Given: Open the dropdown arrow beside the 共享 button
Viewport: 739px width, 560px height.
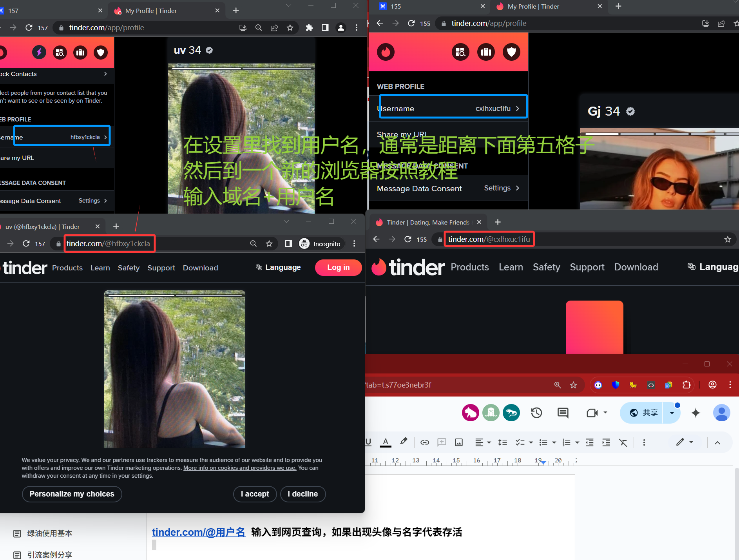Looking at the screenshot, I should [x=672, y=413].
